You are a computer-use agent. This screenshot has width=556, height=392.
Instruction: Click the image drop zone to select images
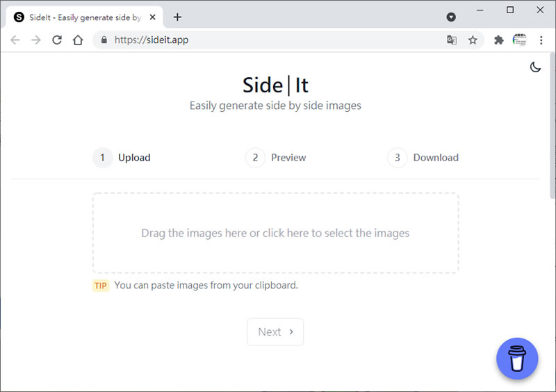point(275,233)
